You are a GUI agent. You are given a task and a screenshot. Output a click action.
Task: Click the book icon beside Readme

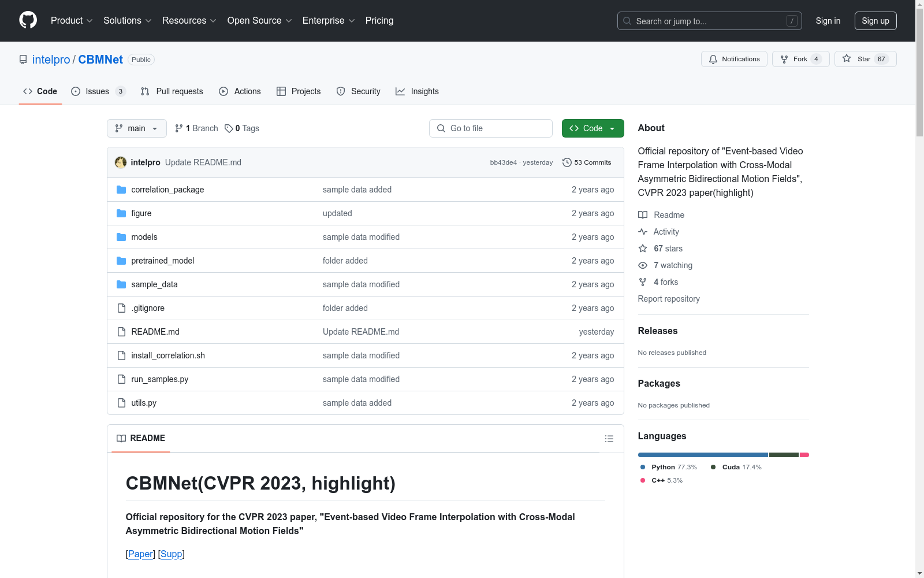pyautogui.click(x=643, y=215)
